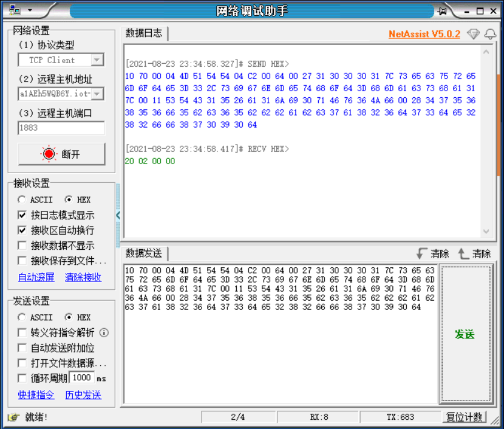Expand the remote host address dropdown
Viewport: 504px width, 429px height.
97,94
